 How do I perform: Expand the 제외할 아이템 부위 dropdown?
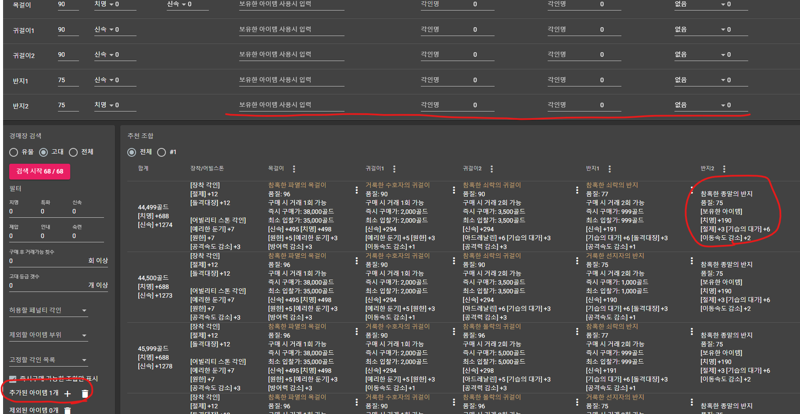[x=48, y=335]
